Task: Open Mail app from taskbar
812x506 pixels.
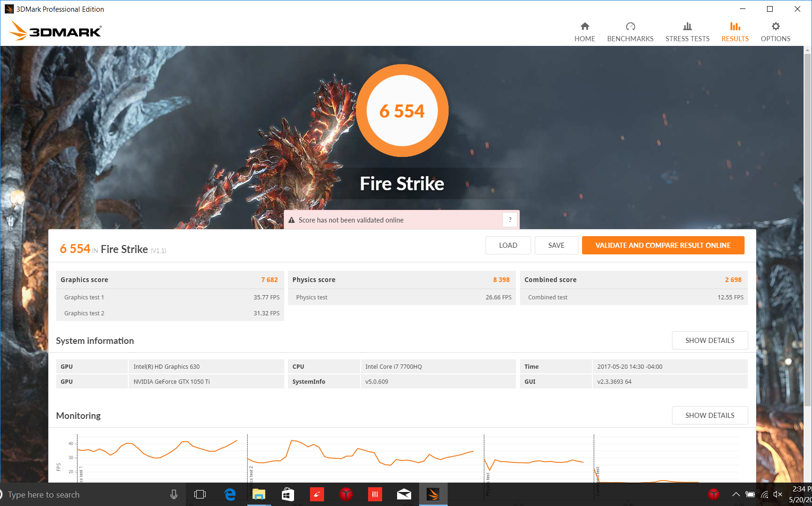Action: tap(404, 494)
